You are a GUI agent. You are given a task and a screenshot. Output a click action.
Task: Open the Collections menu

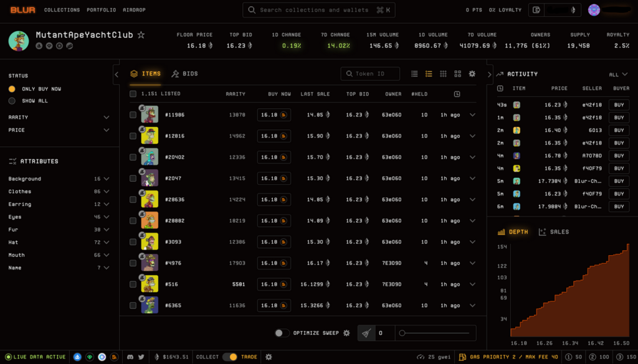(x=62, y=10)
